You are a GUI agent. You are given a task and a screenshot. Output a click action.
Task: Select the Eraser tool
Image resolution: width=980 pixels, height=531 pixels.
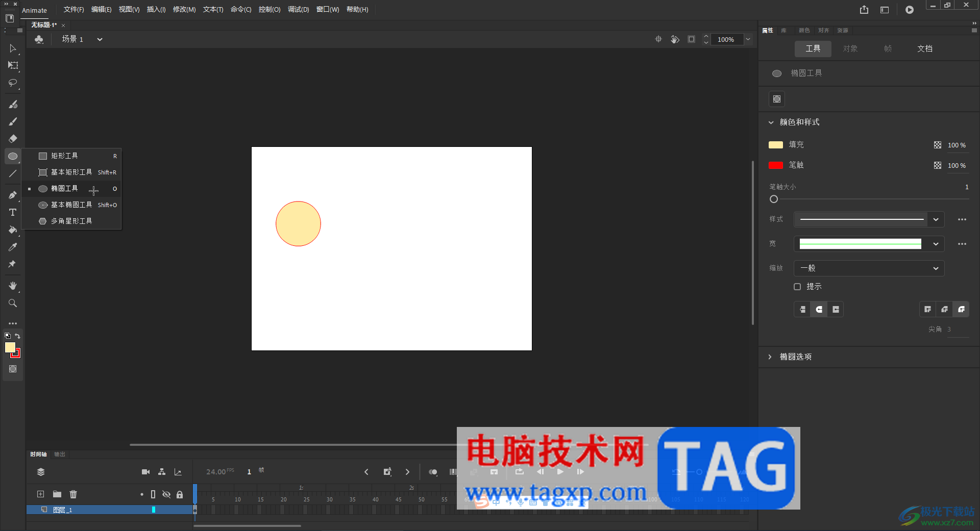click(13, 139)
